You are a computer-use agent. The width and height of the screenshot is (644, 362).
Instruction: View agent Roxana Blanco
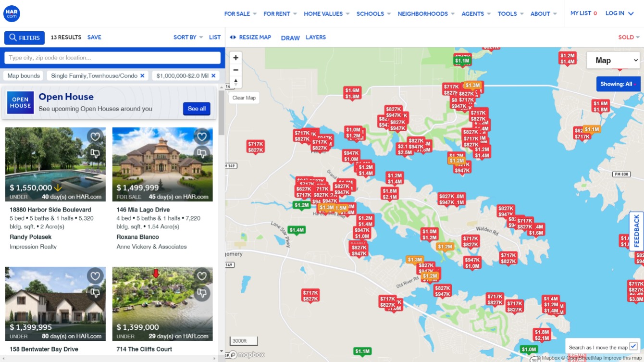point(138,237)
